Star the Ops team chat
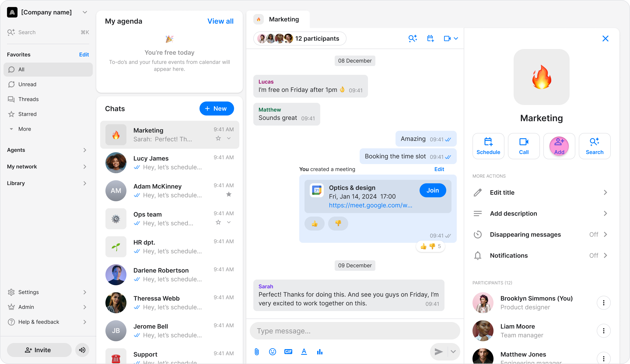The height and width of the screenshot is (364, 630). [x=218, y=222]
